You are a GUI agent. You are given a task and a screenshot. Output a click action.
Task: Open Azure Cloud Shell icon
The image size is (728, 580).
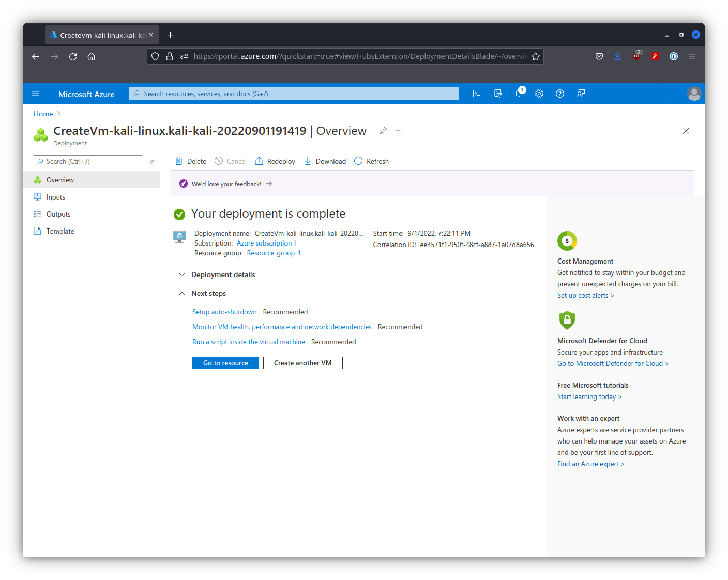477,94
